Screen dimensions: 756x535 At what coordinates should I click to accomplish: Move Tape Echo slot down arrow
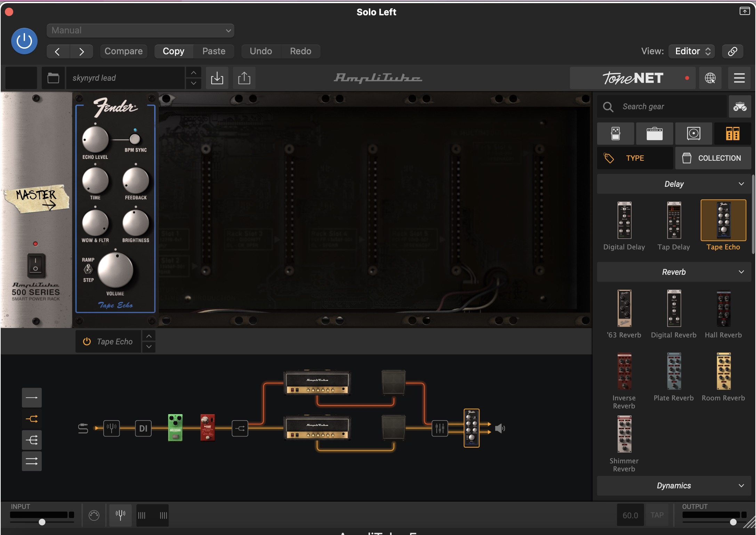(149, 347)
